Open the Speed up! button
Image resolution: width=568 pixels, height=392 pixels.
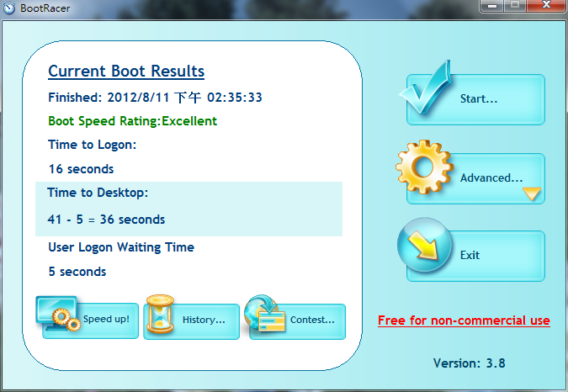click(91, 320)
